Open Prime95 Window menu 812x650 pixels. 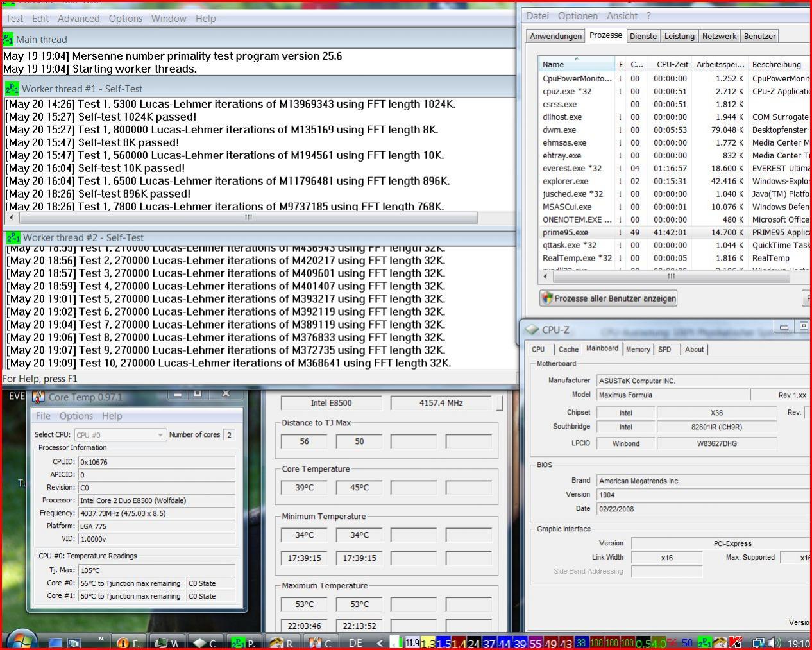pyautogui.click(x=169, y=19)
